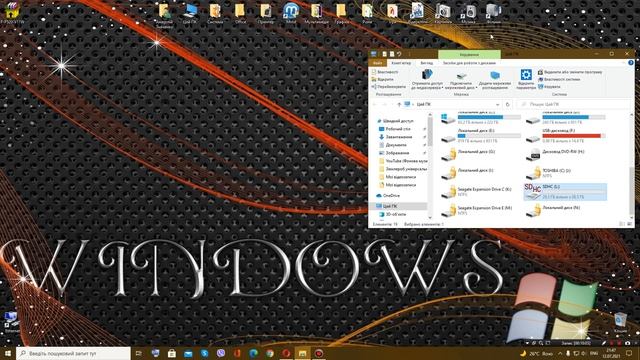
Task: Open 'Підключити мережевий диск' dropdown arrow
Action: point(476,88)
